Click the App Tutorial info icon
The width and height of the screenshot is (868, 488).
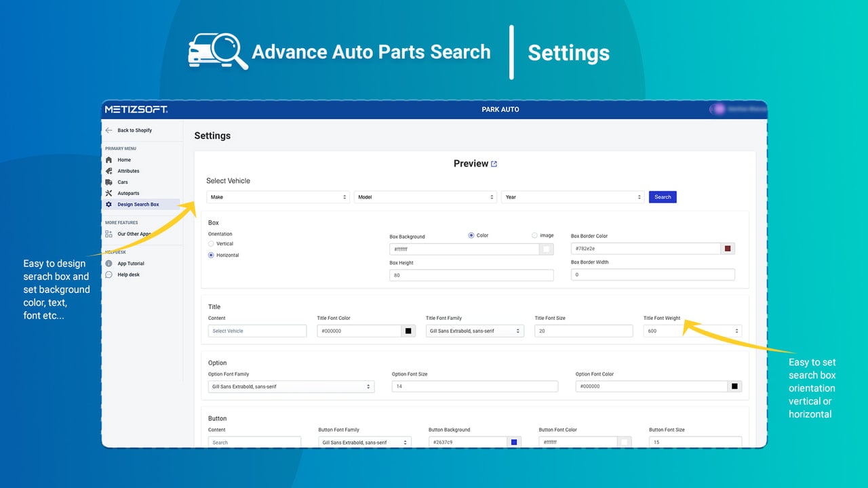[108, 264]
